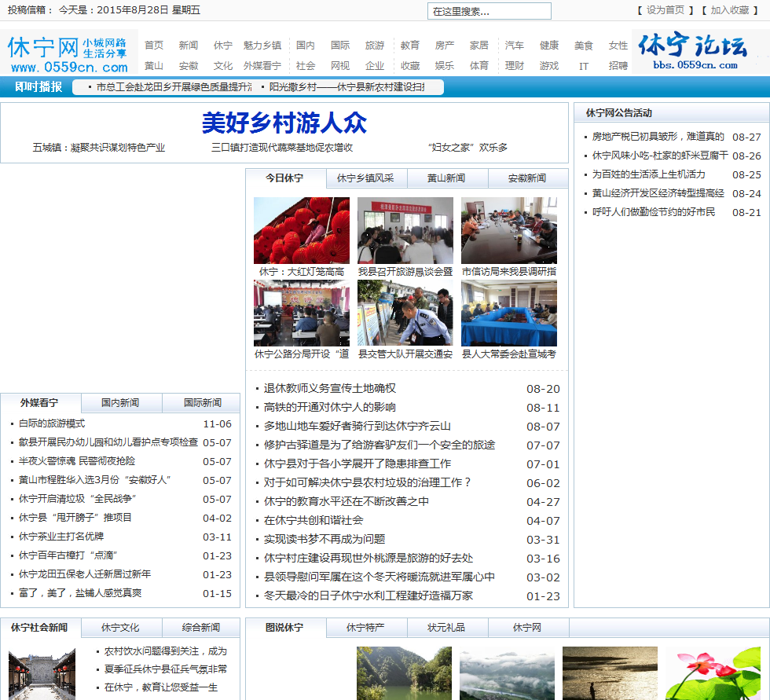The width and height of the screenshot is (770, 700).
Task: Switch to 外媒看宁 tab
Action: (40, 403)
